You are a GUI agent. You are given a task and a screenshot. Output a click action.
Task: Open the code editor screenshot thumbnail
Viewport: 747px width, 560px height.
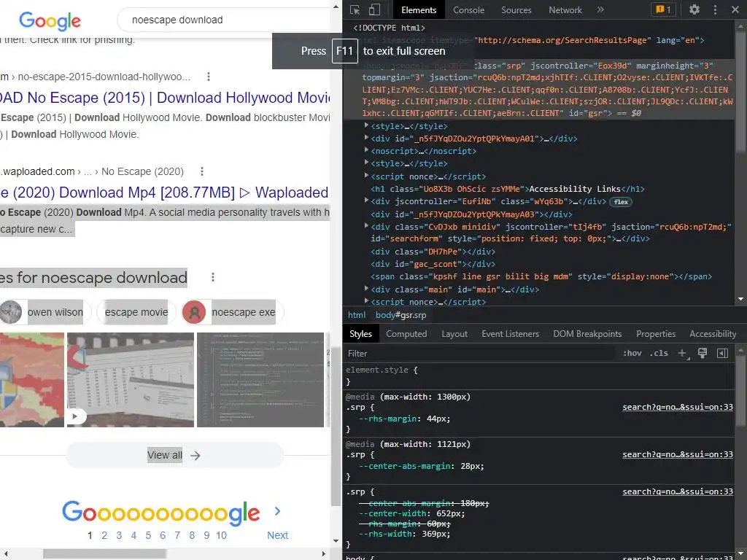pos(260,379)
